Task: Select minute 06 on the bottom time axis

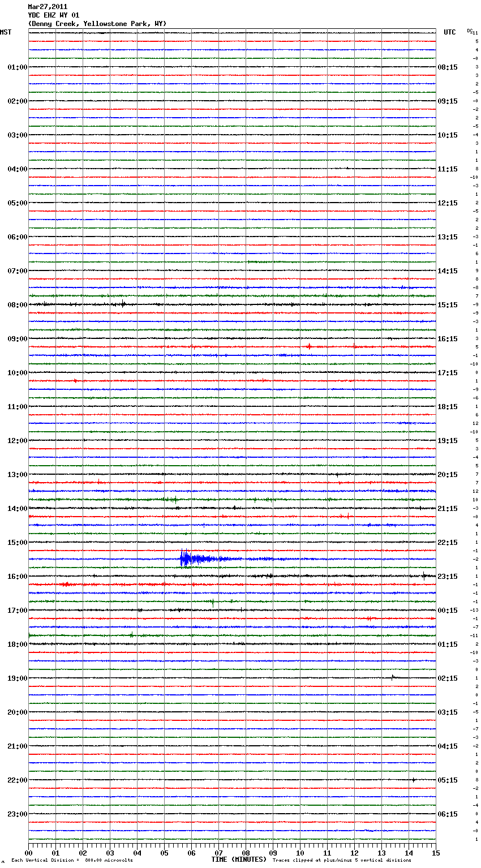Action: (x=191, y=853)
